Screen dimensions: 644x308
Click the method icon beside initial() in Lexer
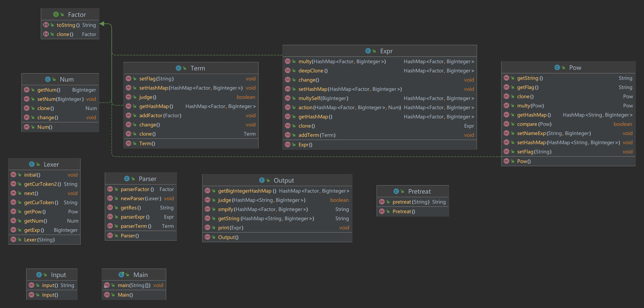(13, 174)
